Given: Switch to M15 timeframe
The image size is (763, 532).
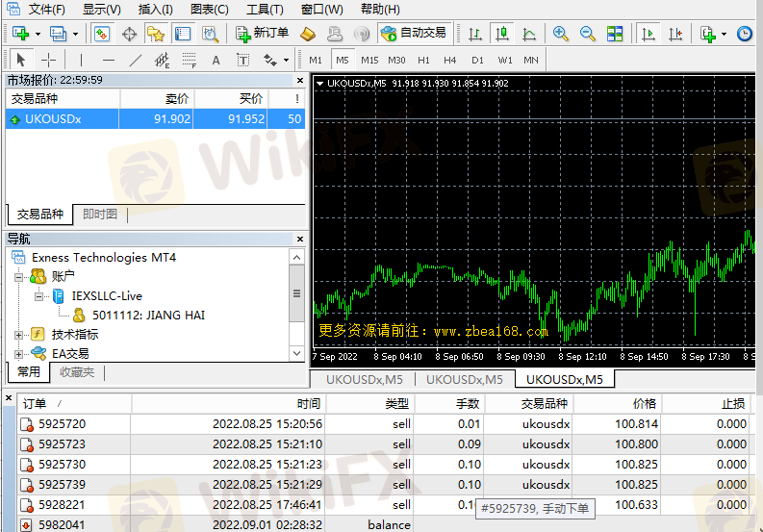Looking at the screenshot, I should coord(369,60).
